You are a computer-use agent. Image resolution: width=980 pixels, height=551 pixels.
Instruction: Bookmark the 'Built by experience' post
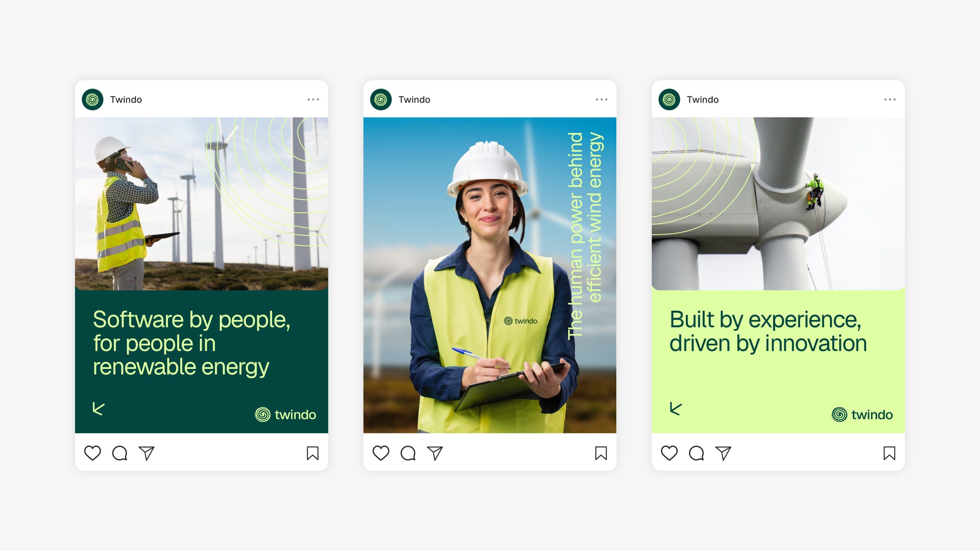889,453
